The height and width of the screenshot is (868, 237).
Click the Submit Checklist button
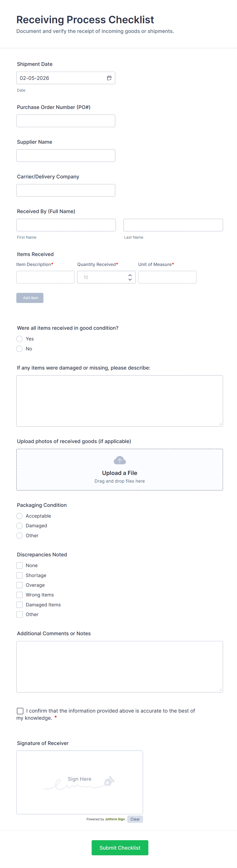(x=120, y=847)
